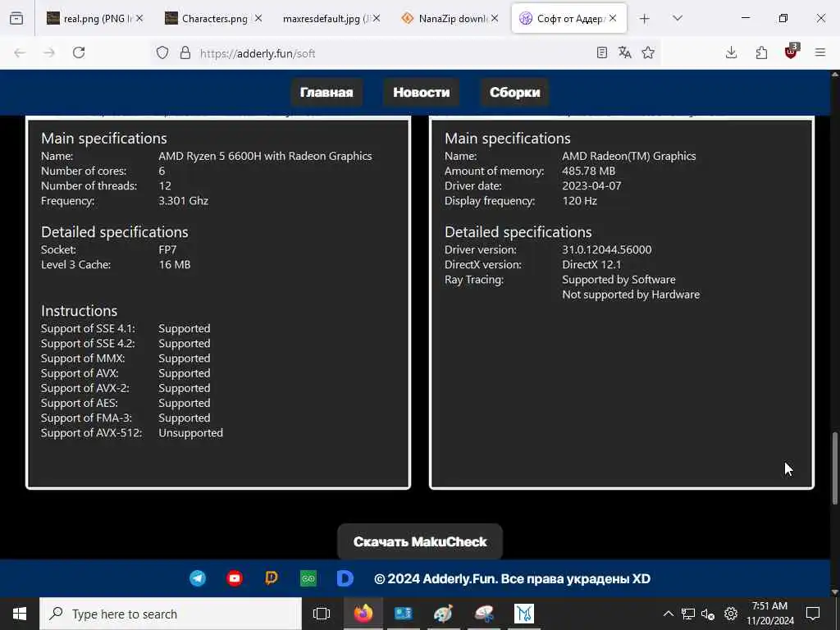The height and width of the screenshot is (630, 840).
Task: Click Скачать MakuCheck download button
Action: pos(420,541)
